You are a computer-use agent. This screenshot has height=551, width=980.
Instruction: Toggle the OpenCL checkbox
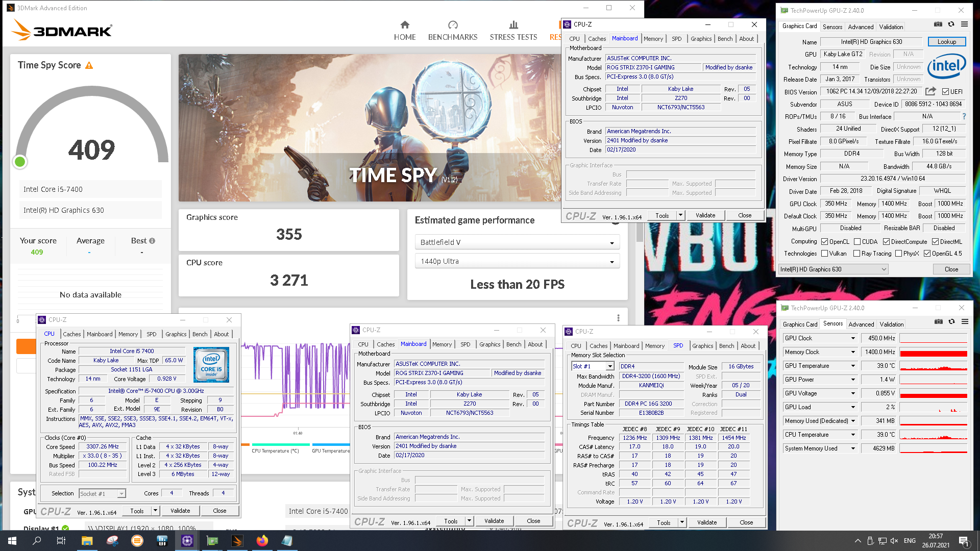coord(824,241)
